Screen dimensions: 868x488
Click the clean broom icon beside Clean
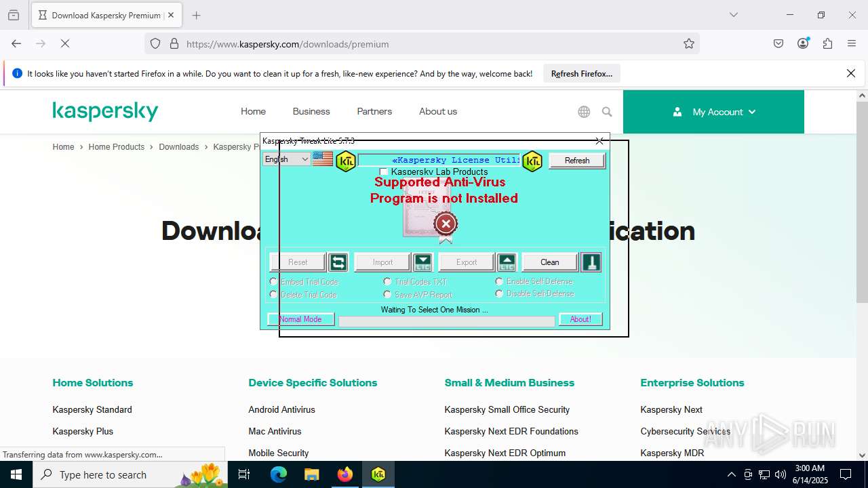click(591, 262)
